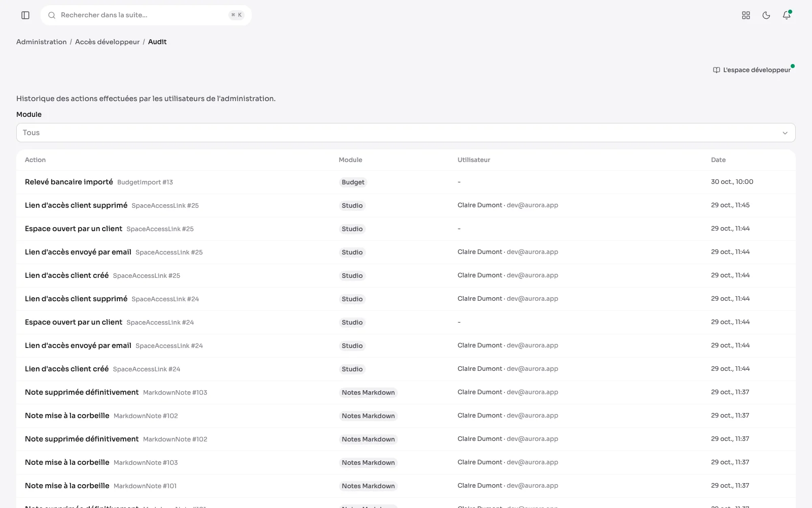Open the notifications bell
Viewport: 812px width, 508px height.
coord(787,15)
